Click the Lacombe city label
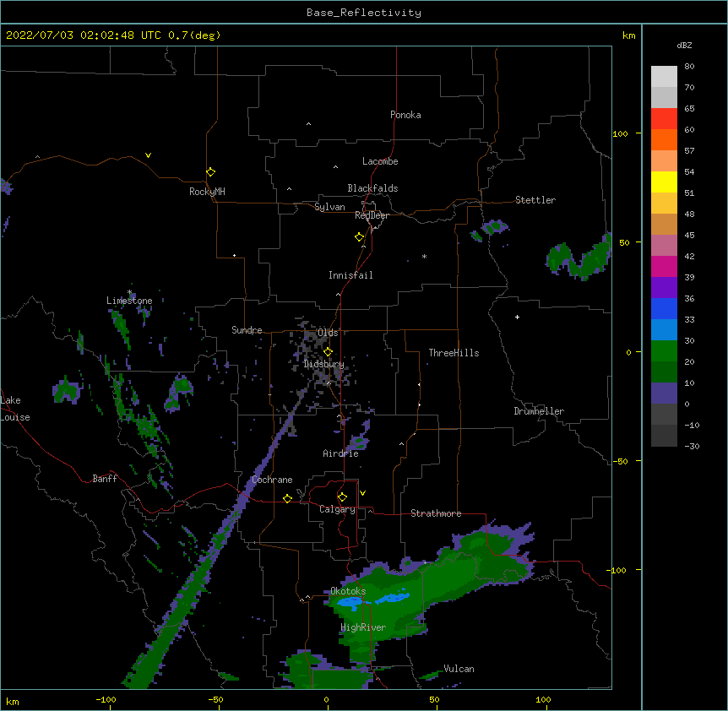The image size is (728, 711). point(380,161)
